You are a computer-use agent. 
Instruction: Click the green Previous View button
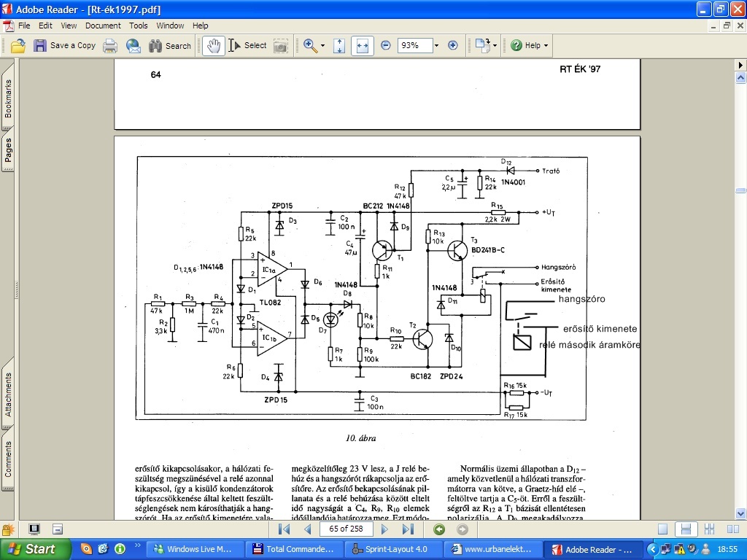pyautogui.click(x=438, y=529)
